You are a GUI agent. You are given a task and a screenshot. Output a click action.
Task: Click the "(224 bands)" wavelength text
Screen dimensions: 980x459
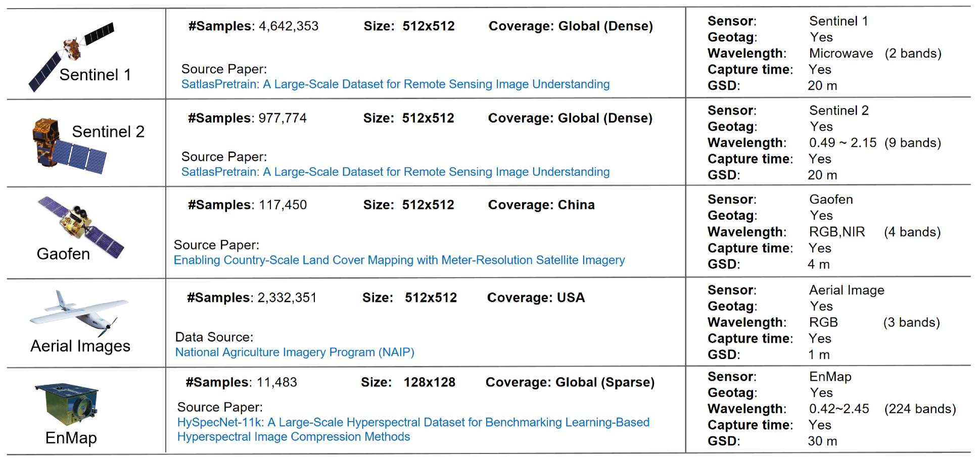click(920, 409)
